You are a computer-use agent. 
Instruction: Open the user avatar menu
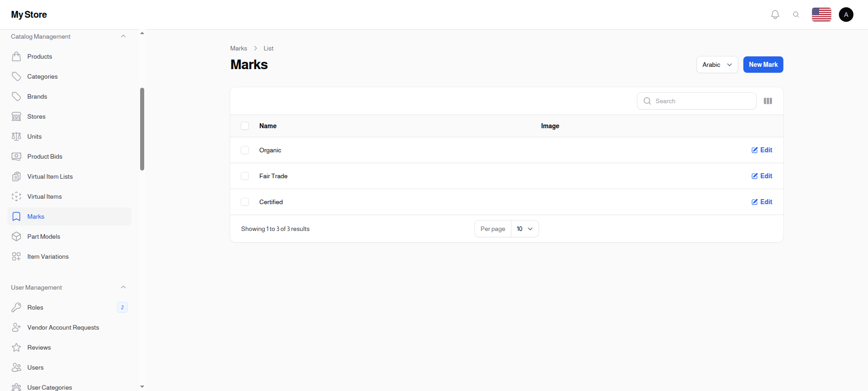pos(846,15)
